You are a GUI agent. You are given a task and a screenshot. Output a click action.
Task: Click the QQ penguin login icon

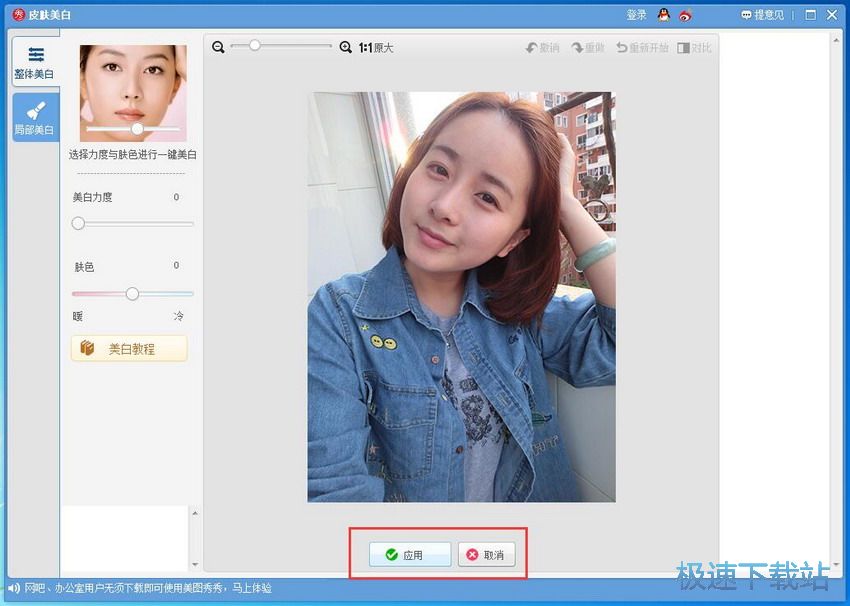click(664, 15)
